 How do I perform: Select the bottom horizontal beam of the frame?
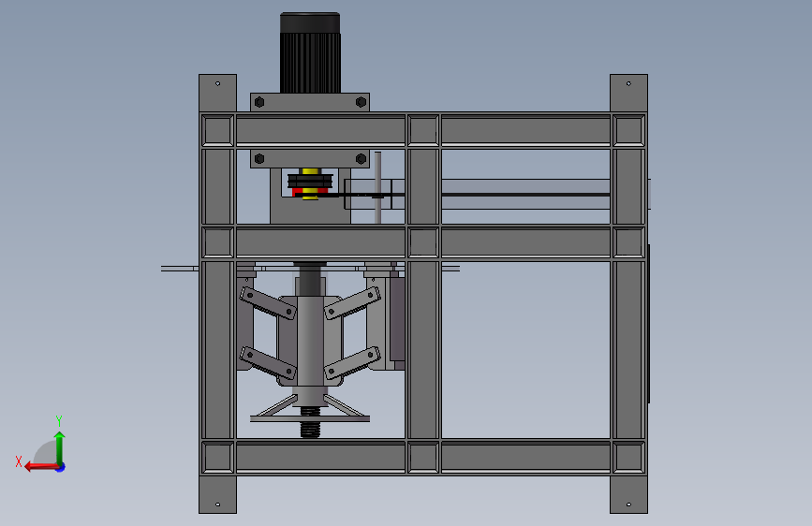coord(423,457)
